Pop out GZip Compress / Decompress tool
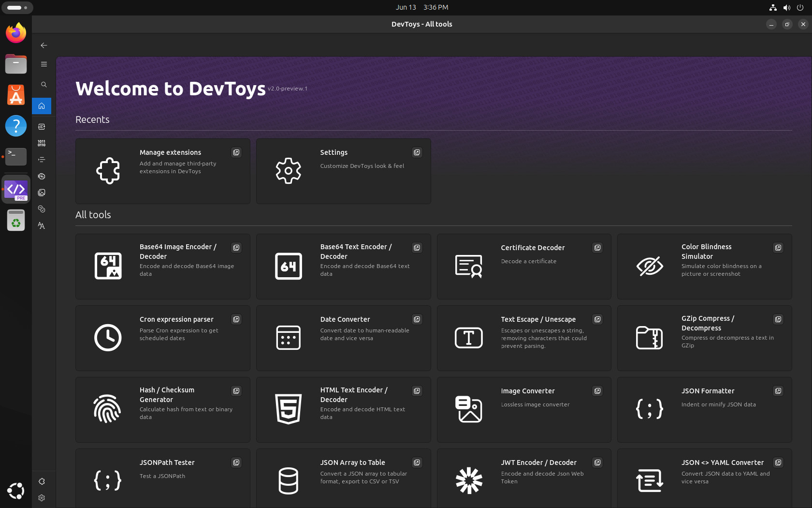 point(778,319)
